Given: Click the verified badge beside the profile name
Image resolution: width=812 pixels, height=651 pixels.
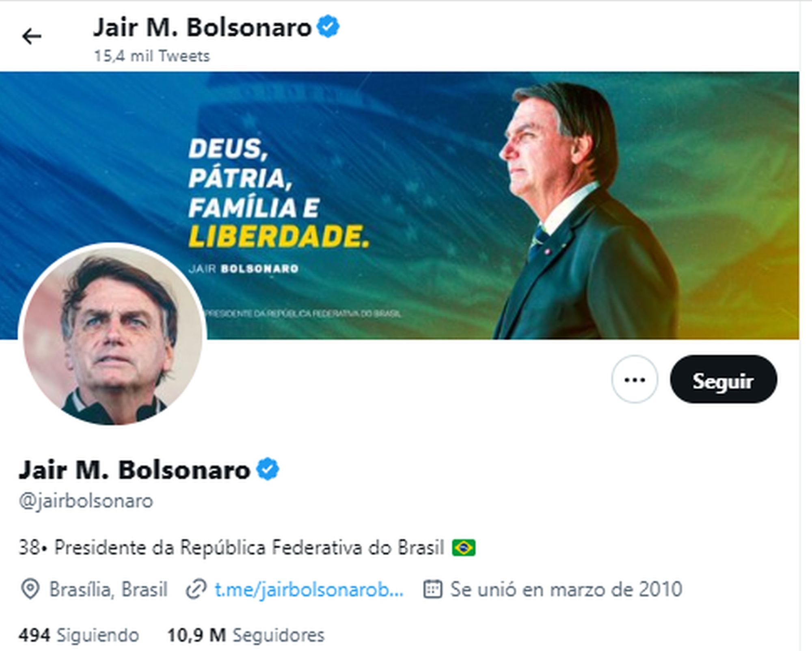Looking at the screenshot, I should 268,469.
